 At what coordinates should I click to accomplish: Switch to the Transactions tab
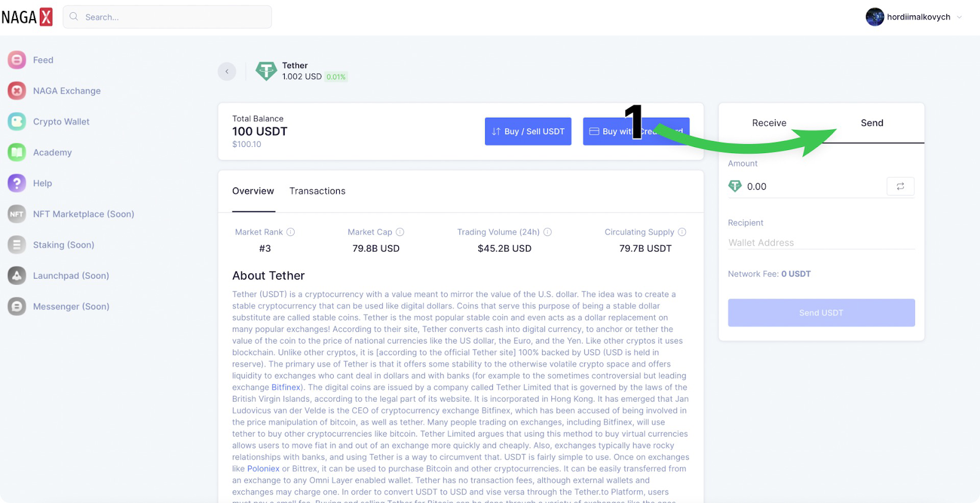317,191
